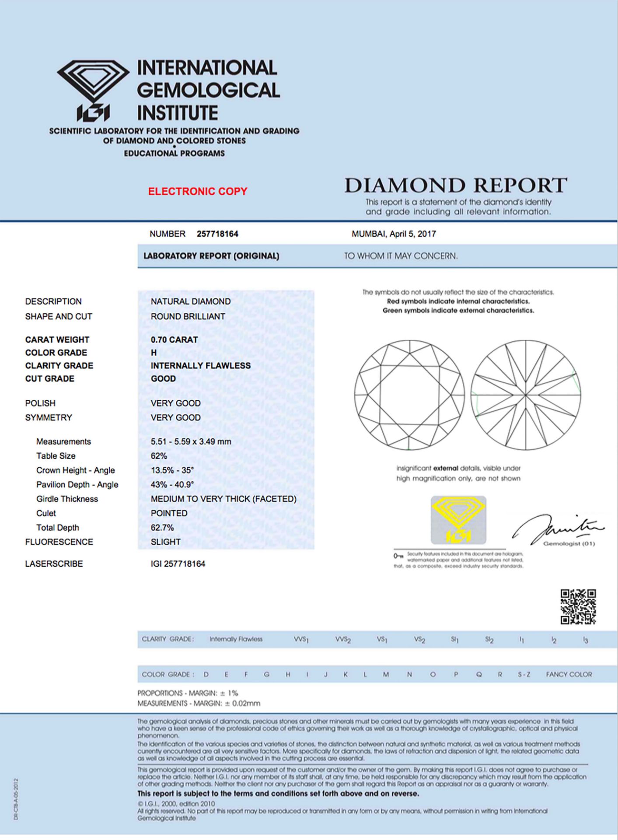Click the CARAT WEIGHT label
The image size is (618, 840).
click(57, 339)
